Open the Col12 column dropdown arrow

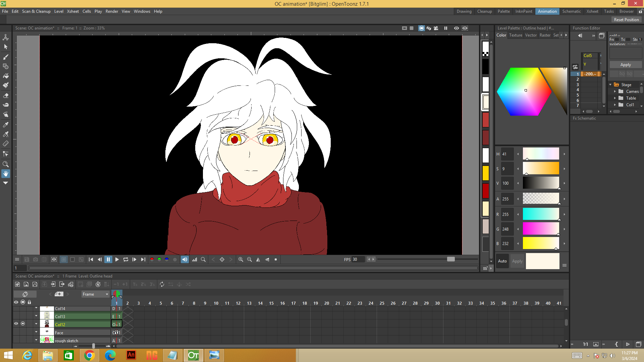click(36, 324)
